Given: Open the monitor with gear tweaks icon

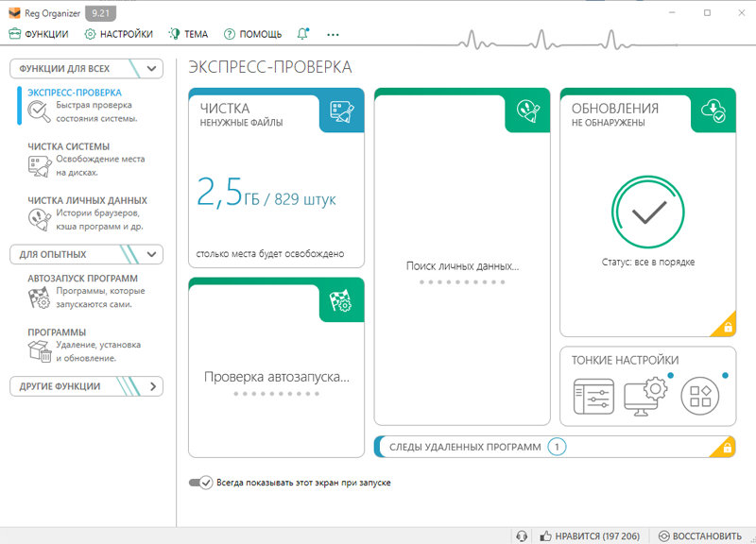Looking at the screenshot, I should click(x=645, y=397).
